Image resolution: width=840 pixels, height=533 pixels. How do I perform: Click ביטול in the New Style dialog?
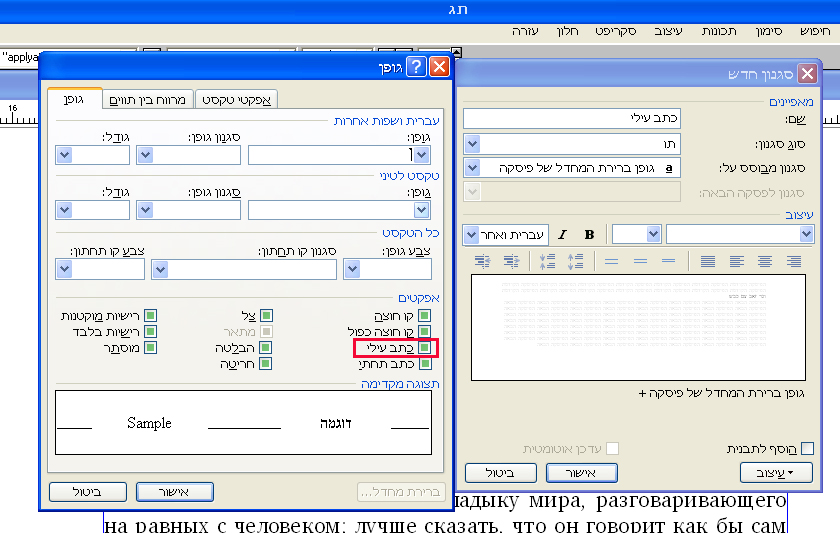point(500,473)
